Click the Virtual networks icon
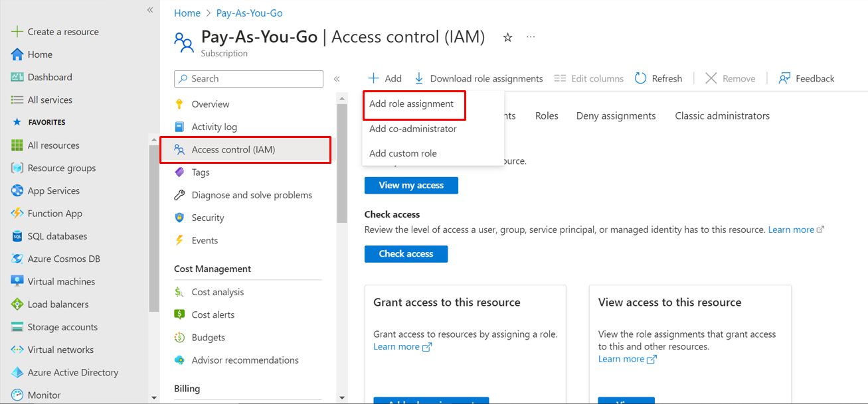Viewport: 868px width, 404px height. [x=17, y=350]
